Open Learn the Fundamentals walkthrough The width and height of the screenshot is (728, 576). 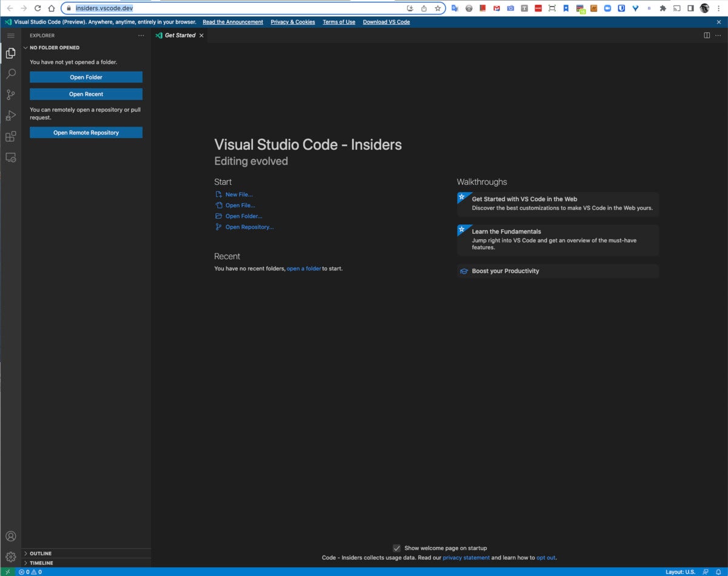click(558, 239)
